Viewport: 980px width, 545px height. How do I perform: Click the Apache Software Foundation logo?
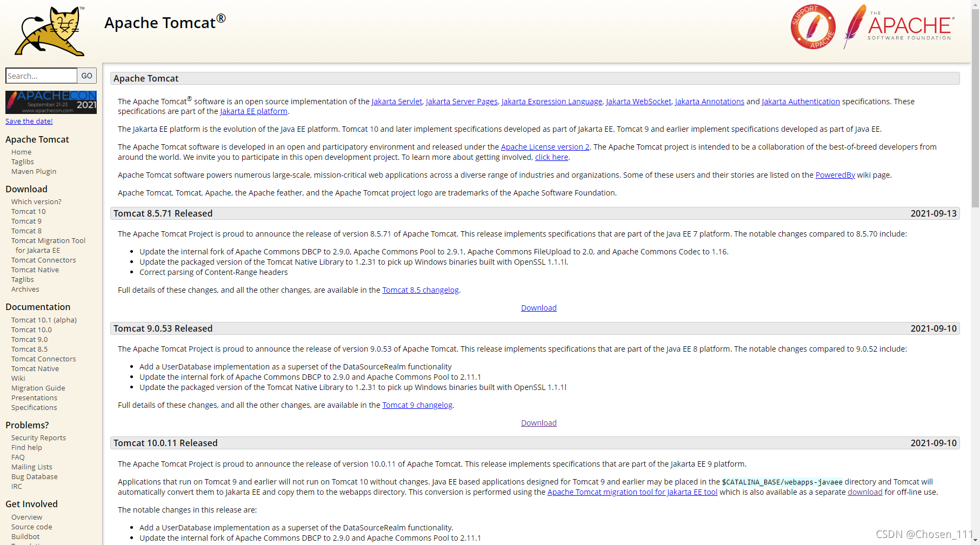tap(899, 27)
